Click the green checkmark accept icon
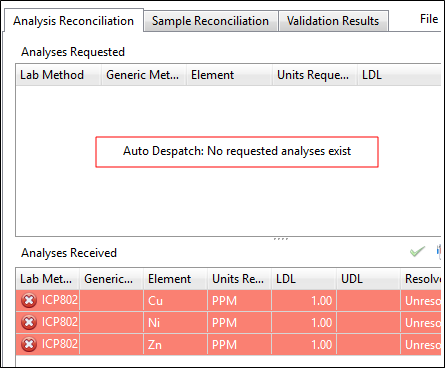Viewport: 445px width, 368px height. tap(417, 252)
